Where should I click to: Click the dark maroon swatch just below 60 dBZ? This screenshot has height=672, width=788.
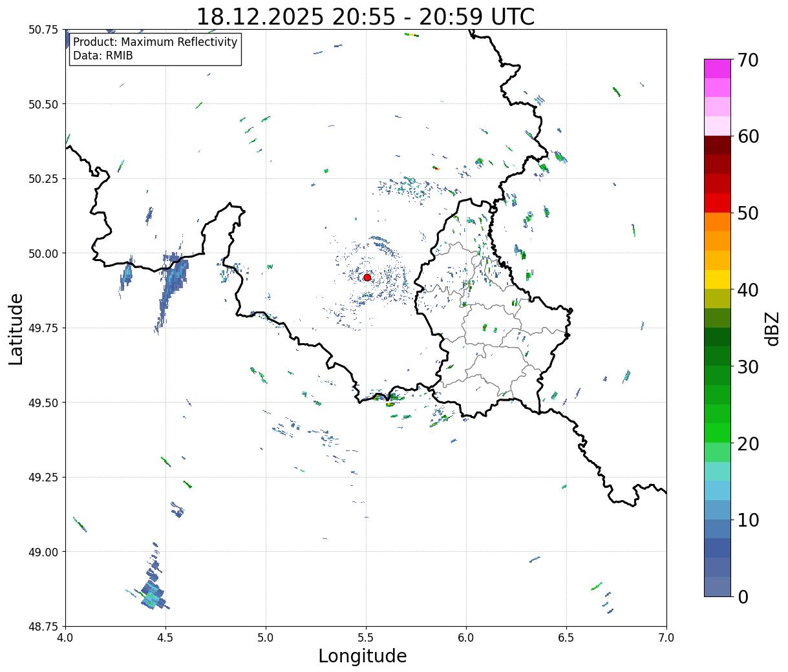point(718,145)
